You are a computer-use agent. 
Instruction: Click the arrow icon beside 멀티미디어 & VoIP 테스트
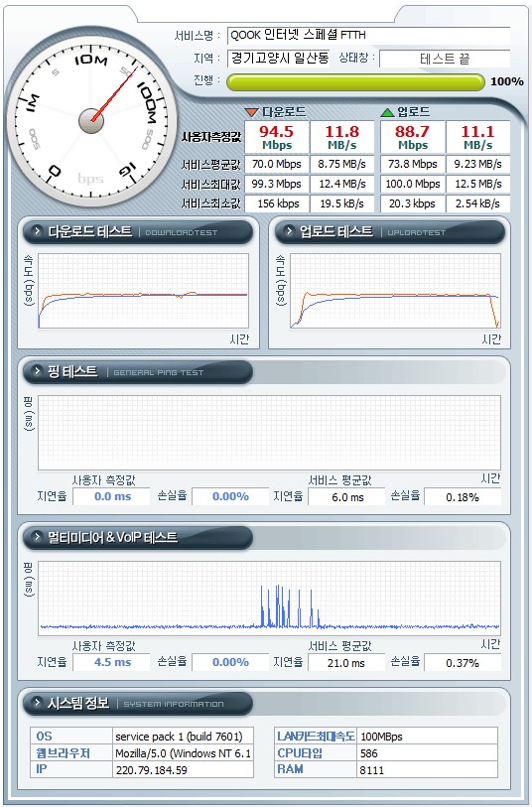pyautogui.click(x=37, y=537)
